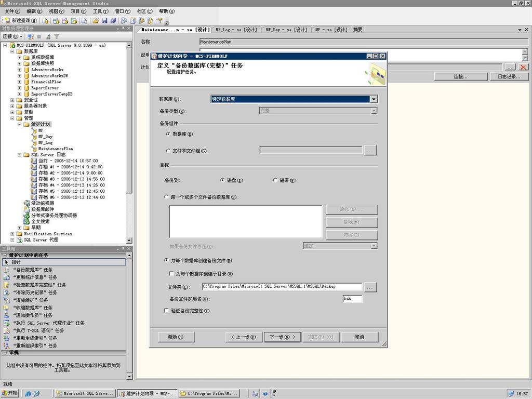Switch to C:\Program Files taskbar window button

209,393
